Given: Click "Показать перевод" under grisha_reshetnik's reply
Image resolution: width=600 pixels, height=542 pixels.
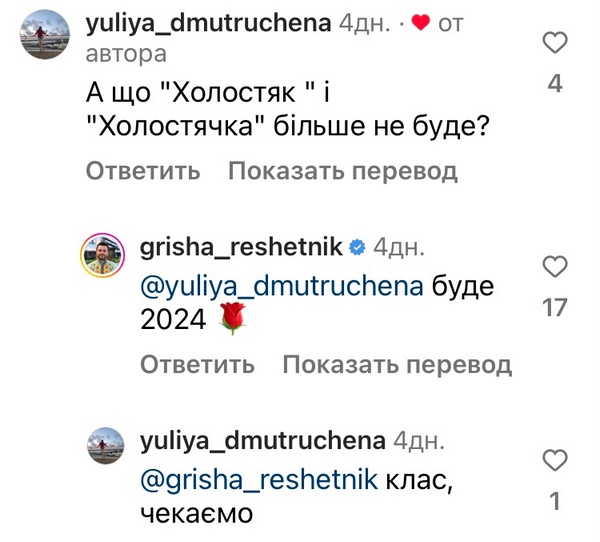Looking at the screenshot, I should (397, 364).
